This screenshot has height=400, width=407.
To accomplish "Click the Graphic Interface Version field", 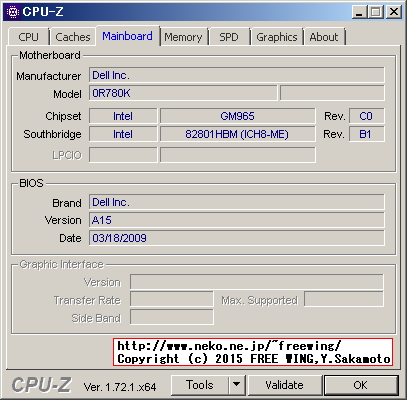I will [x=257, y=282].
